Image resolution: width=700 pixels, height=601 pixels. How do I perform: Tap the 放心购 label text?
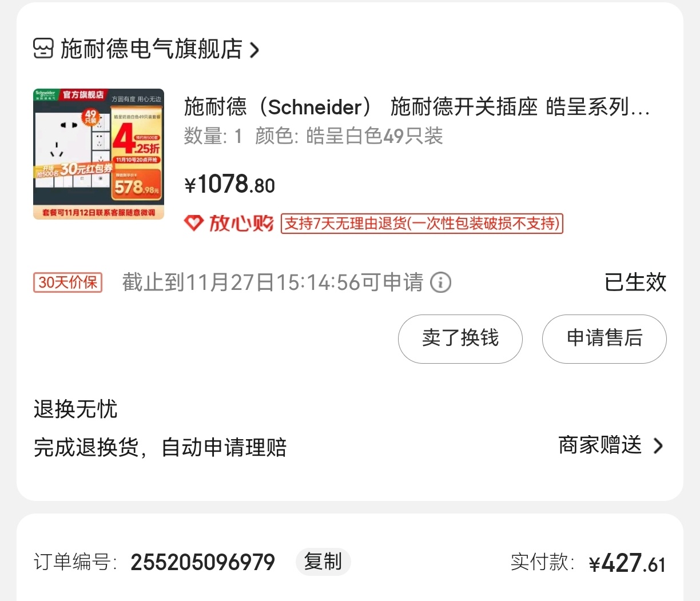pos(241,223)
